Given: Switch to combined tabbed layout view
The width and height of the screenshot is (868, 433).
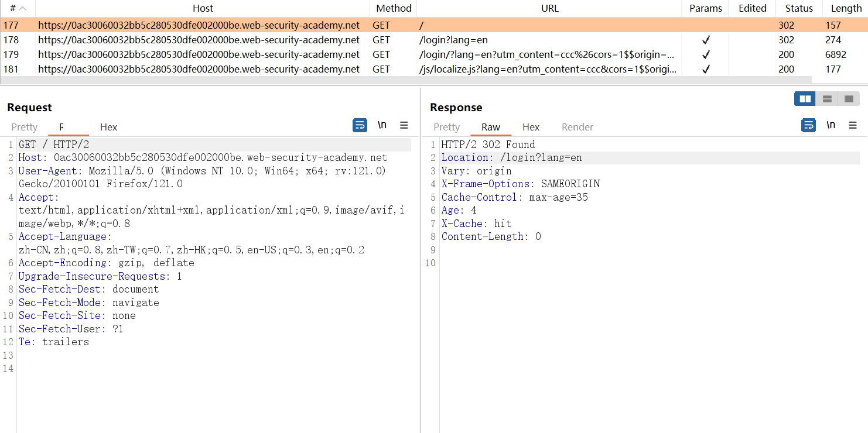Looking at the screenshot, I should point(849,99).
